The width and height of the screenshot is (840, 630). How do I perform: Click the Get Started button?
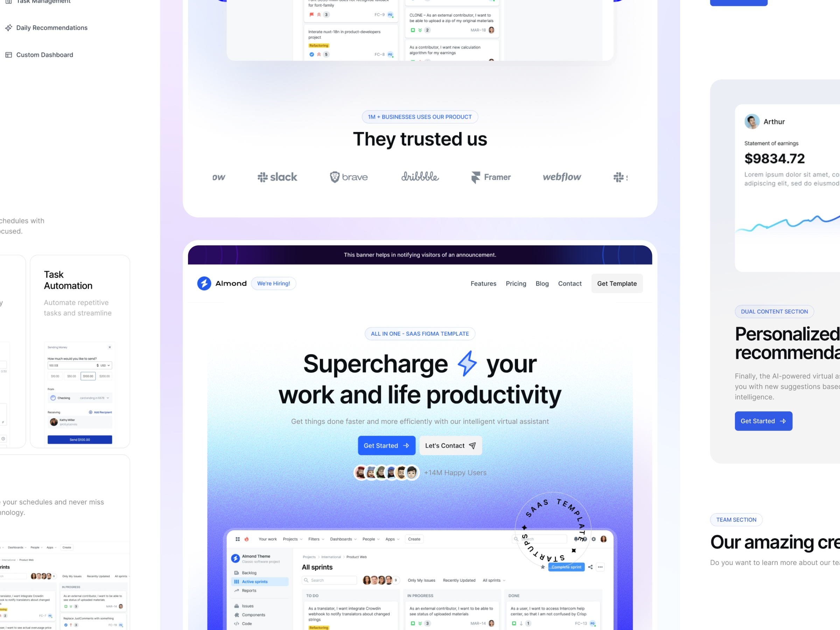(386, 445)
